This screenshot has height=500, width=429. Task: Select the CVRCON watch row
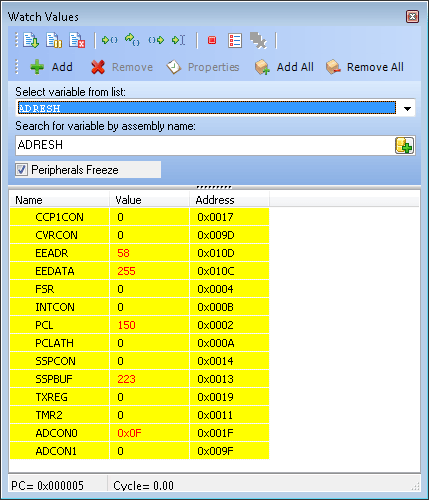(139, 235)
